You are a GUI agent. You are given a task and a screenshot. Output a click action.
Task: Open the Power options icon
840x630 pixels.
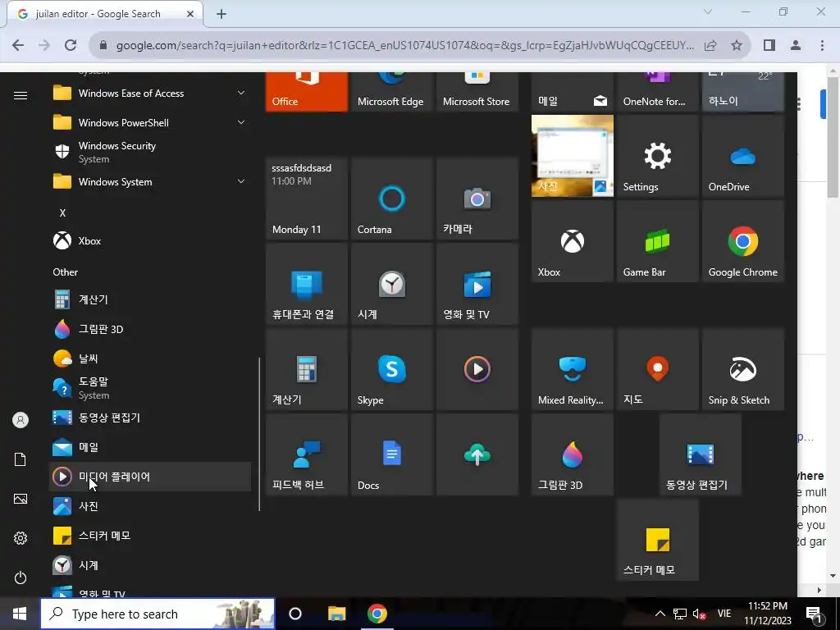tap(21, 577)
